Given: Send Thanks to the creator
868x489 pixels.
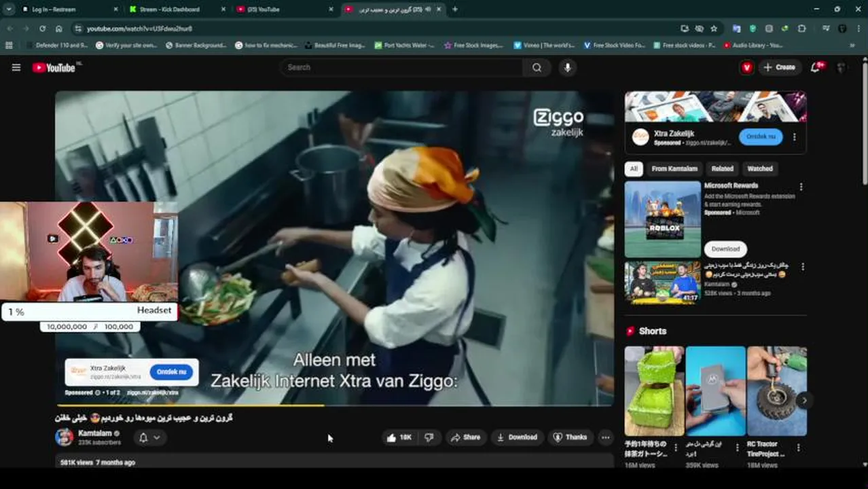Looking at the screenshot, I should coord(570,437).
